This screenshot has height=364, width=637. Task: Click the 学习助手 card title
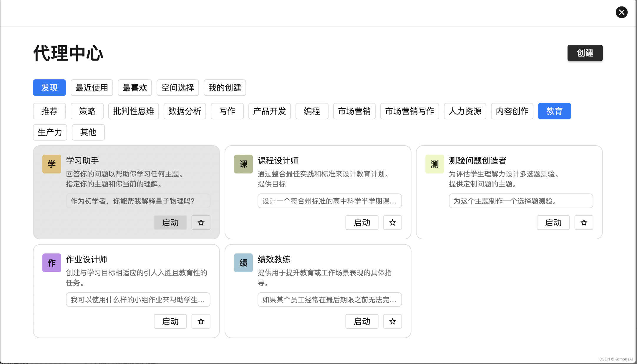pos(82,161)
